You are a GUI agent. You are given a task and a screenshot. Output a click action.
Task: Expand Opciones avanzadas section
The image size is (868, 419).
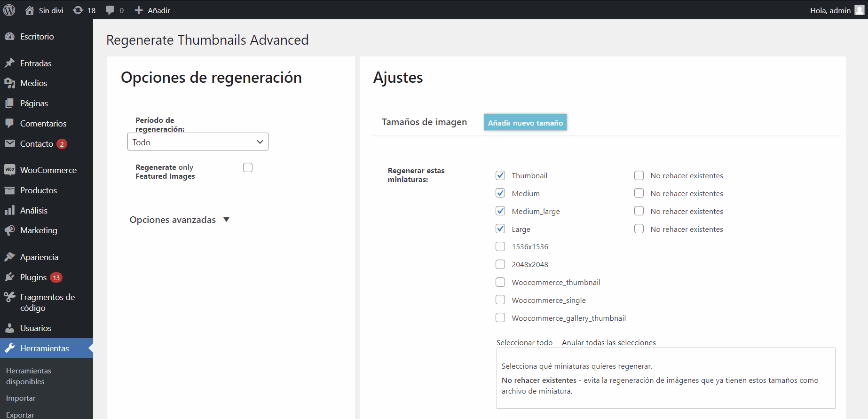point(179,220)
